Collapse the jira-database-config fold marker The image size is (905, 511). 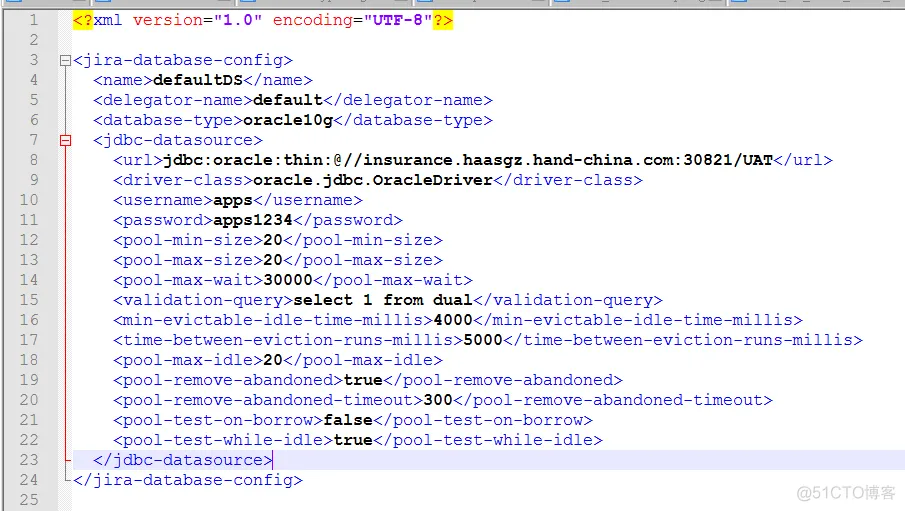point(65,60)
